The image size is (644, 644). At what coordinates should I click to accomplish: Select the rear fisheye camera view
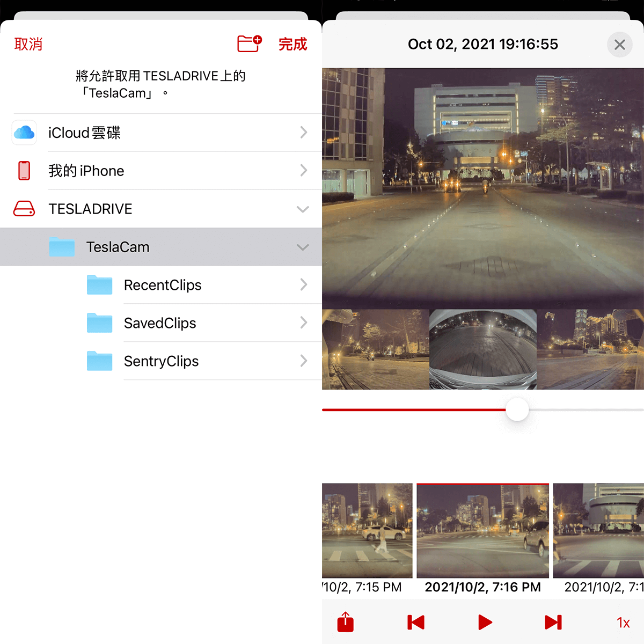[483, 349]
